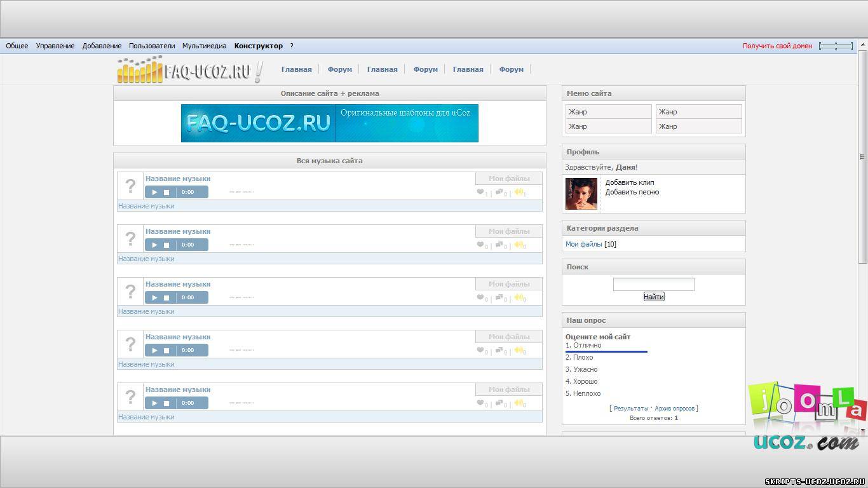Click the FAQ-UCOZ.RU advertising banner
This screenshot has width=868, height=488.
[330, 123]
